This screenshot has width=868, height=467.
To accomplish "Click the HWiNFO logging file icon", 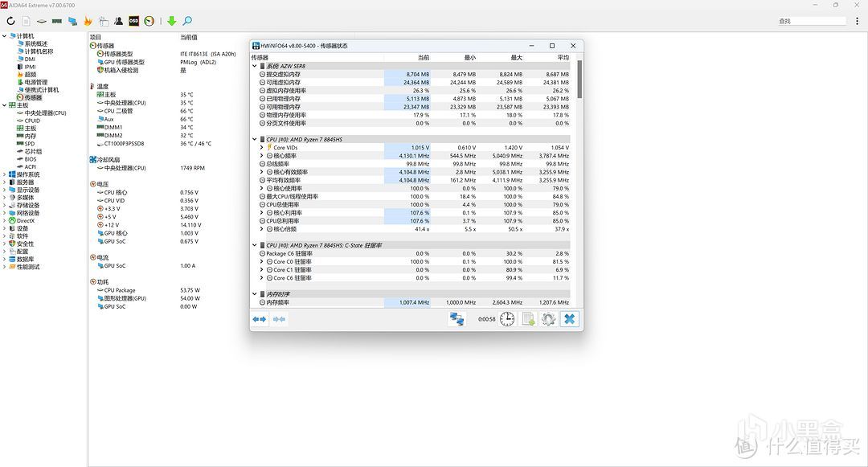I will [528, 319].
